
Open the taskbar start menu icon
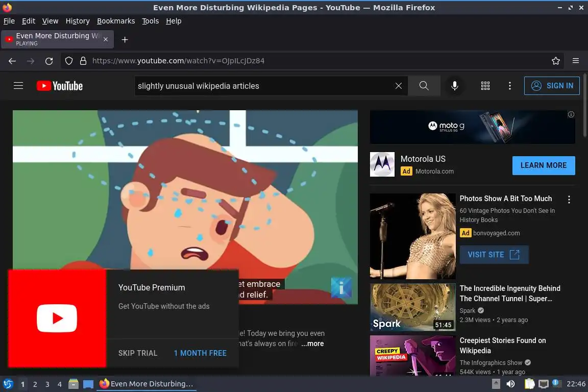point(8,384)
